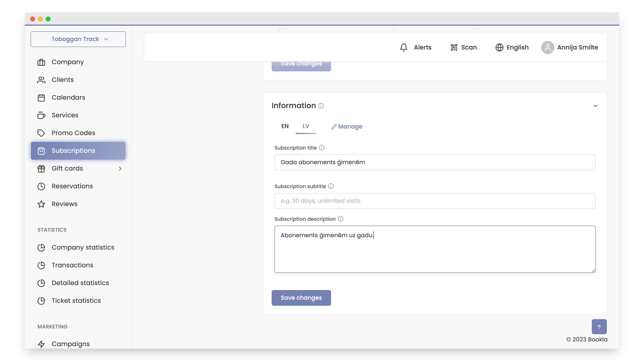Open the Toboggan Track company dropdown
Viewport: 644px width, 361px height.
[x=78, y=39]
